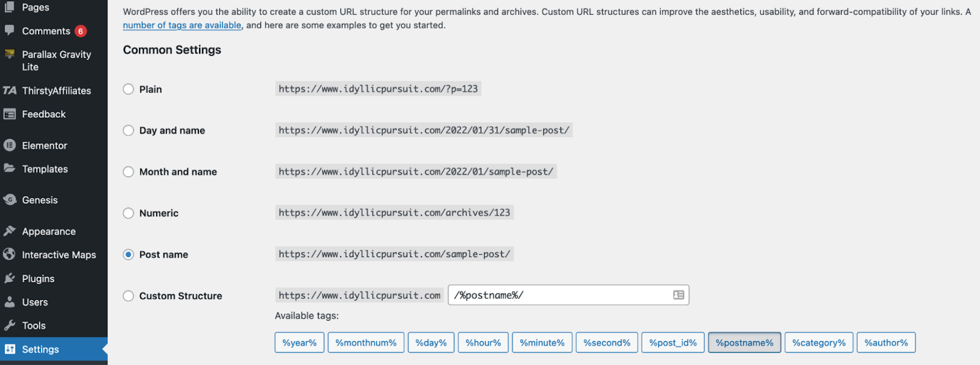Open the Feedback menu item
Screen dimensions: 980x365
click(43, 115)
